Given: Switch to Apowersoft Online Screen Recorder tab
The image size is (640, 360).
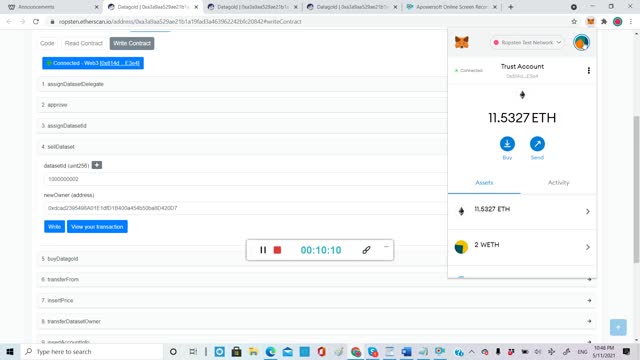Looking at the screenshot, I should click(x=452, y=7).
